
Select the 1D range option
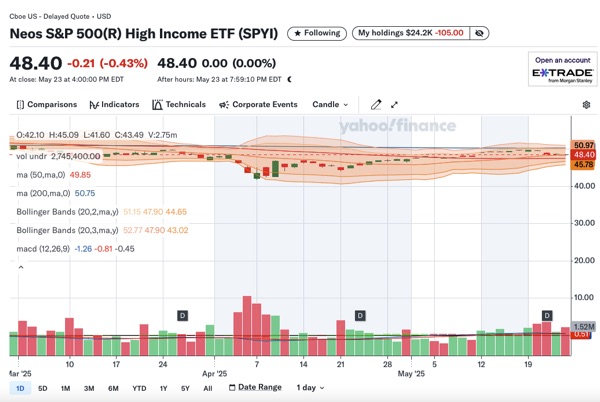coord(20,388)
